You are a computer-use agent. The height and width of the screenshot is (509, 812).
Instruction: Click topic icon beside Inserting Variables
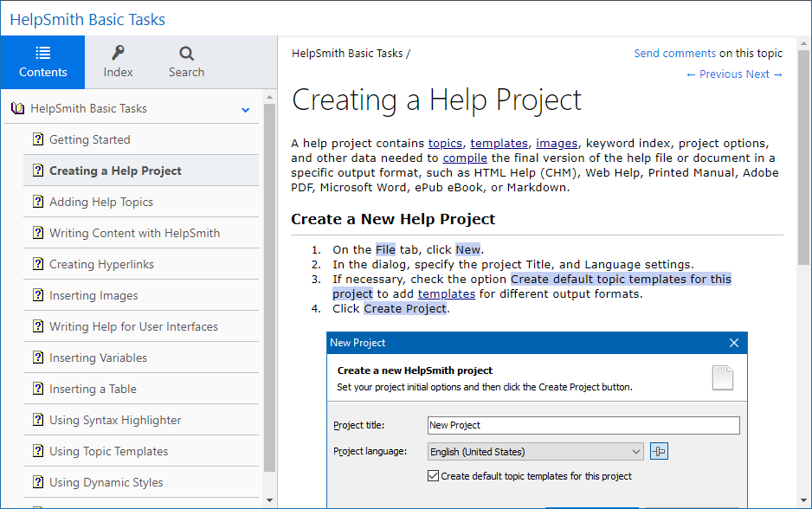coord(38,357)
